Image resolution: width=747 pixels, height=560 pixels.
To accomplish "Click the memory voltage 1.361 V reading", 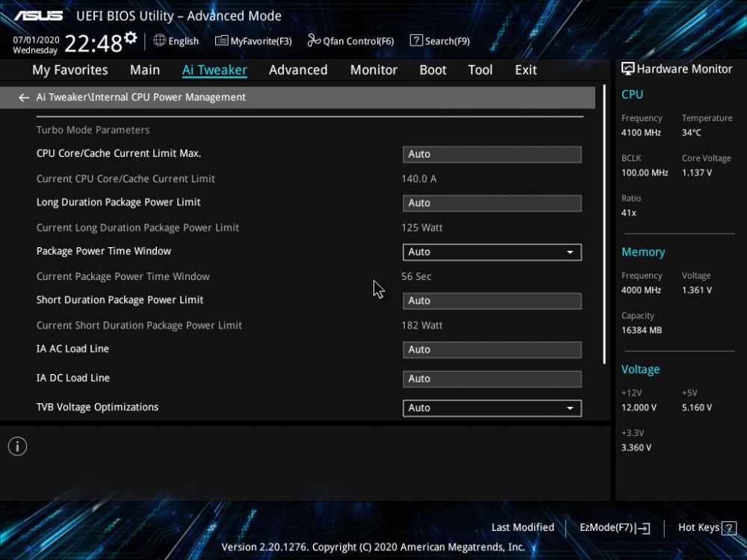I will 696,290.
